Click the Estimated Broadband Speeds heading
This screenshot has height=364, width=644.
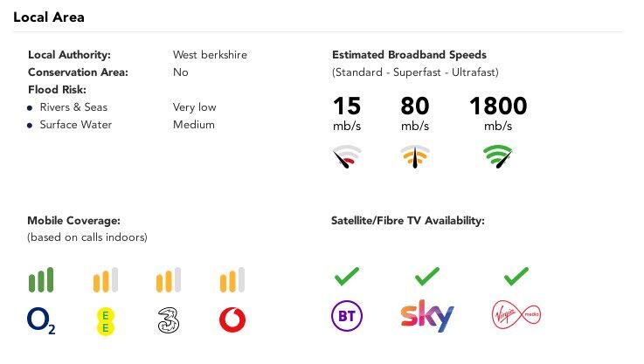(x=409, y=54)
